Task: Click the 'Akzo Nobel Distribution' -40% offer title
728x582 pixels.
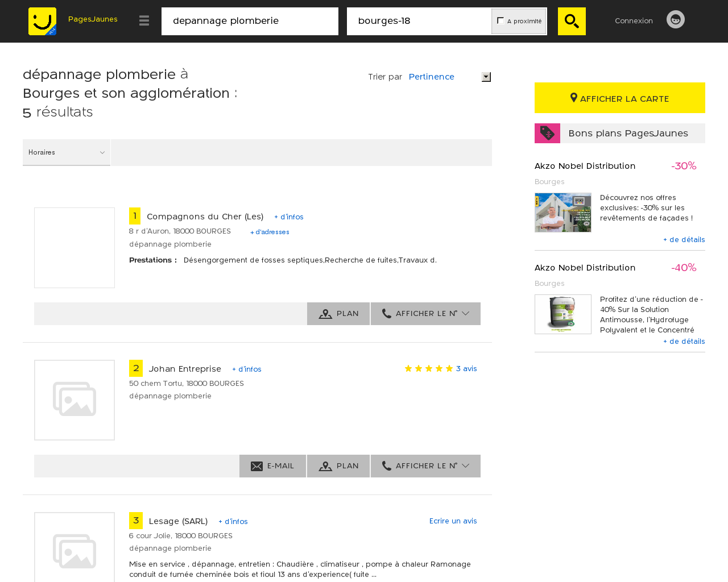Action: [x=585, y=268]
